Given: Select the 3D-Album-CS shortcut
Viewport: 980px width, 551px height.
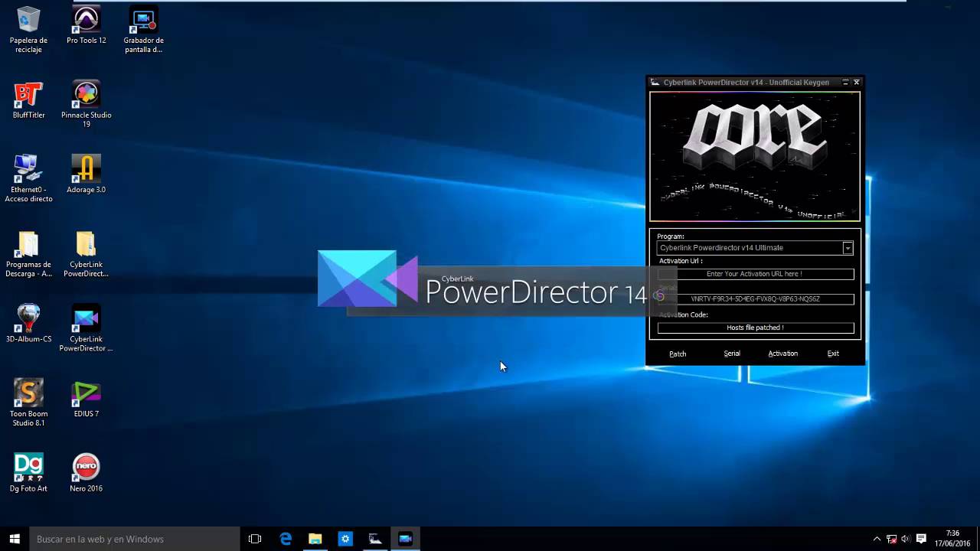Looking at the screenshot, I should pos(28,324).
